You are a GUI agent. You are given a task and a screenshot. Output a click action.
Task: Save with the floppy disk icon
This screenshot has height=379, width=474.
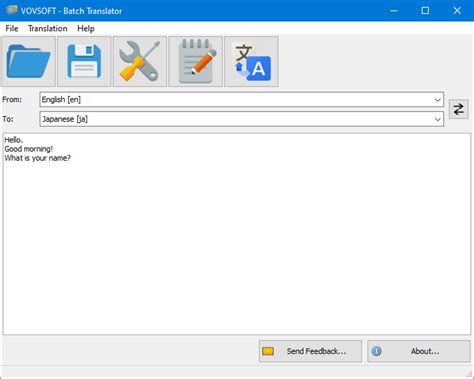coord(84,62)
